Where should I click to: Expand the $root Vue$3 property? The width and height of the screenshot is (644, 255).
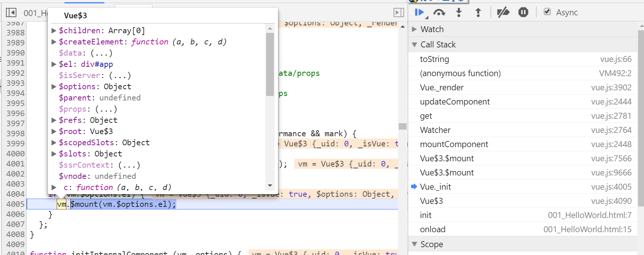pos(54,131)
